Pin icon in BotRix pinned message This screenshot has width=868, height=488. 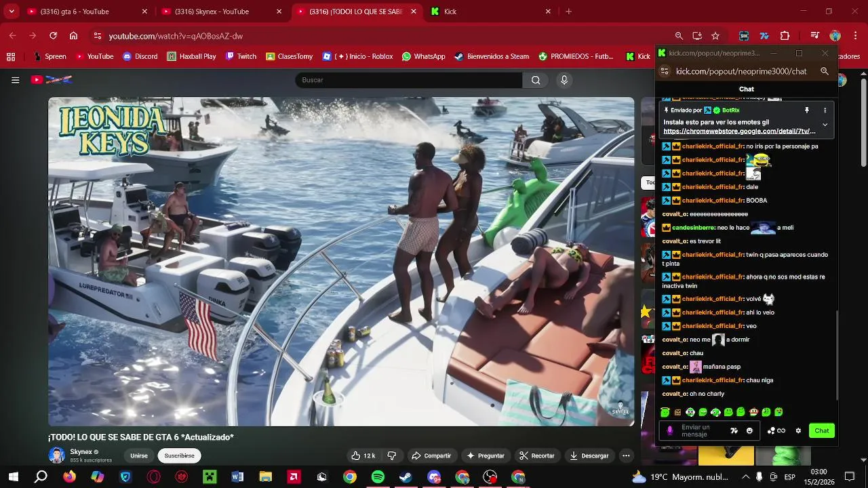point(807,110)
